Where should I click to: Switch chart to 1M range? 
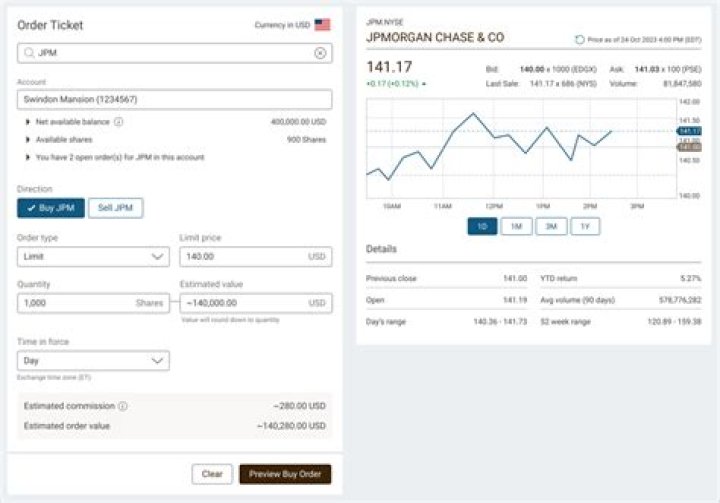pyautogui.click(x=516, y=227)
